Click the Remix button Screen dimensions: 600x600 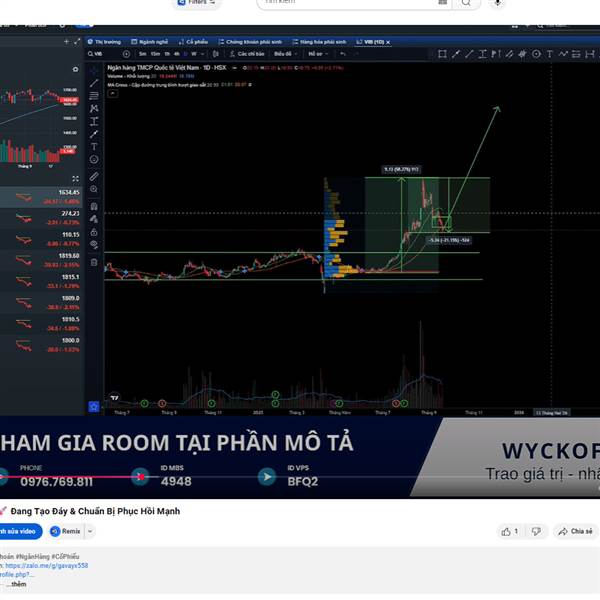[66, 531]
